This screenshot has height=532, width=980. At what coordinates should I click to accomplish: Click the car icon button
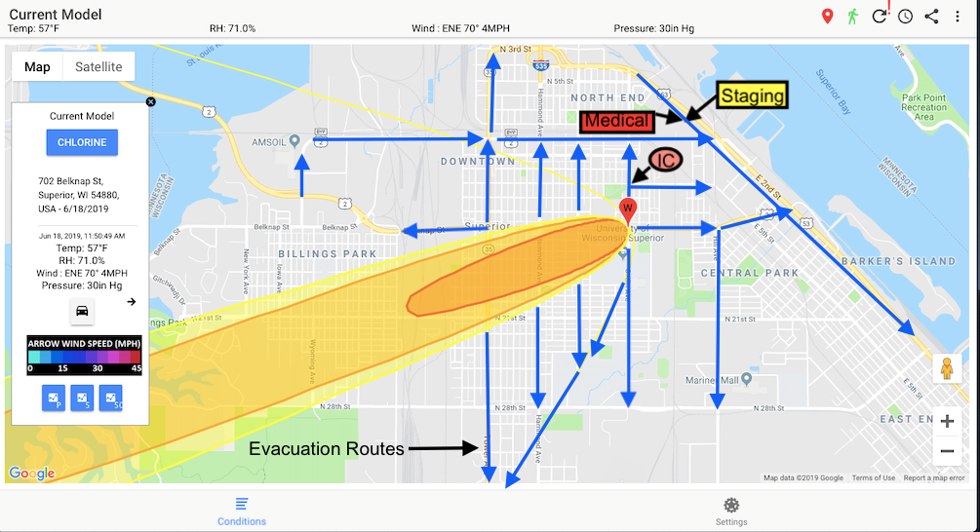pyautogui.click(x=82, y=311)
